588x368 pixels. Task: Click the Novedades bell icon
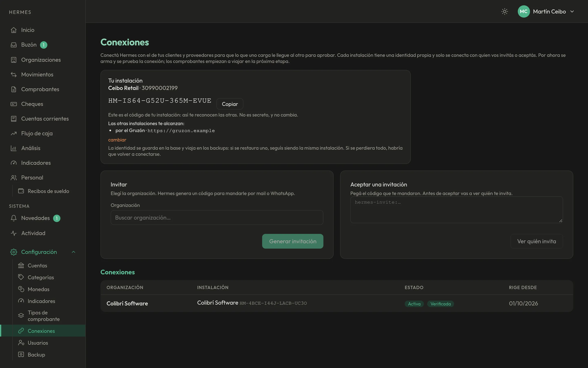click(x=14, y=218)
